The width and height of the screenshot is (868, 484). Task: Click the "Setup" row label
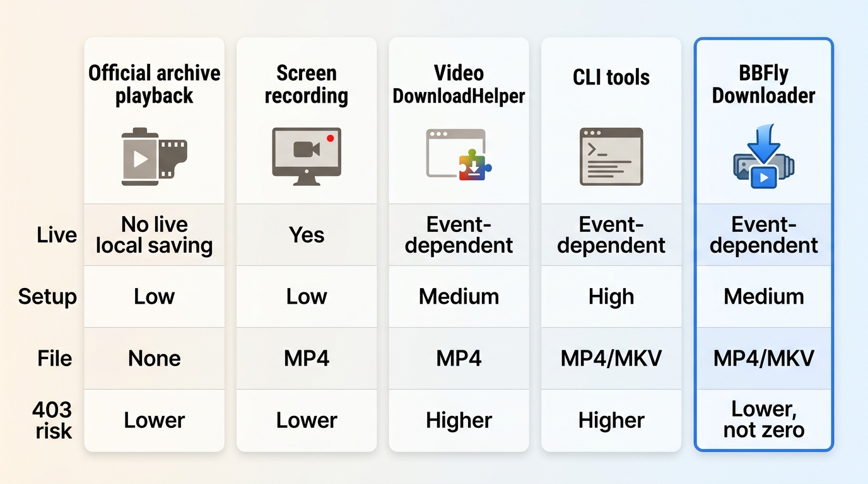click(47, 297)
